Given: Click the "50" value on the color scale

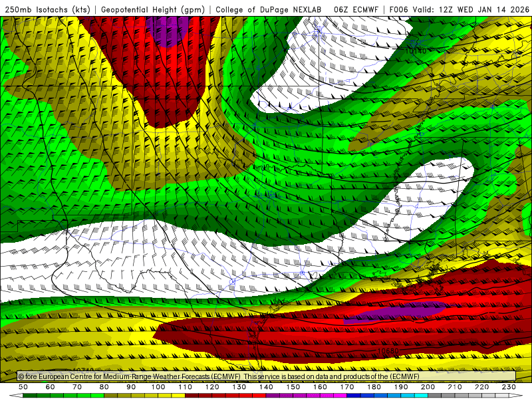Looking at the screenshot, I should (x=23, y=387).
